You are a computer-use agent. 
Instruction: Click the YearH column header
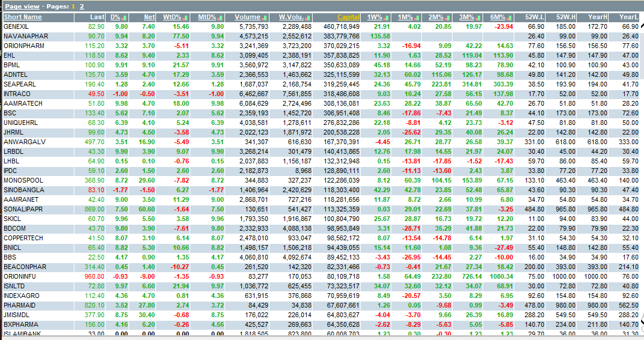598,17
